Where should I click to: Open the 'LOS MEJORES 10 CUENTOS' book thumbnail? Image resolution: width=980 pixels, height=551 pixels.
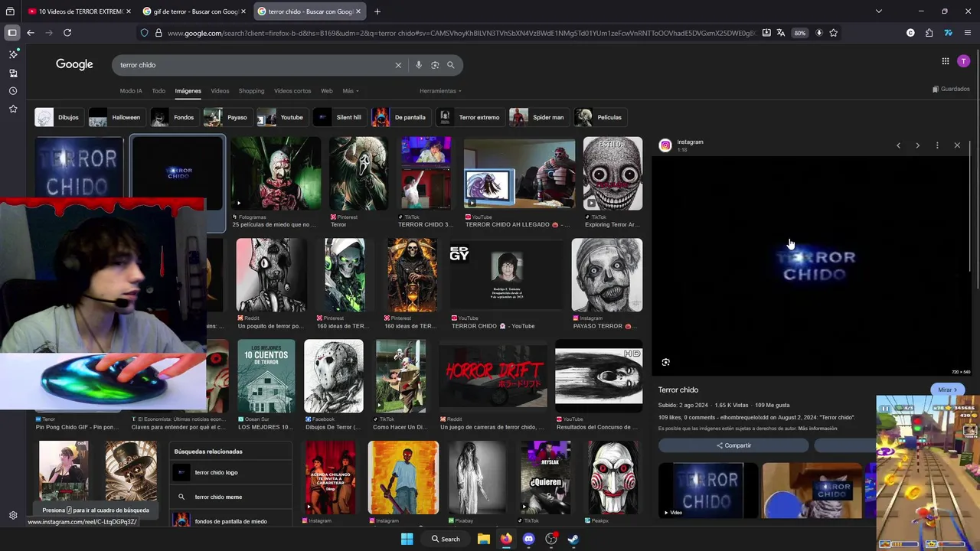[266, 377]
